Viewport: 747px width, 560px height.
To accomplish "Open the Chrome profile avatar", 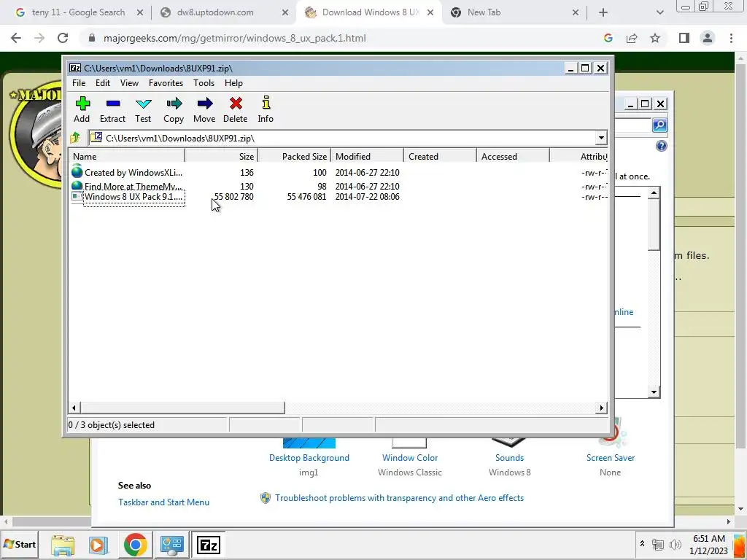I will (x=708, y=38).
